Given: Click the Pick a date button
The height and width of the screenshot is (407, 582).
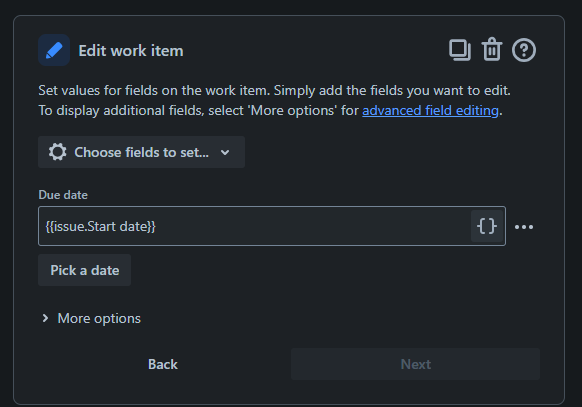Looking at the screenshot, I should pos(85,270).
